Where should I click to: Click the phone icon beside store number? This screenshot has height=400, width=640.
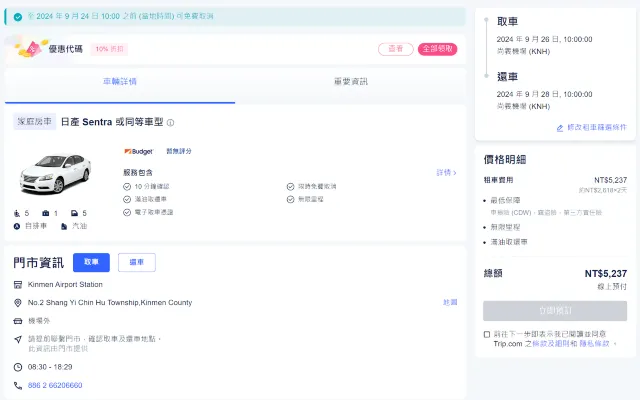(x=18, y=385)
